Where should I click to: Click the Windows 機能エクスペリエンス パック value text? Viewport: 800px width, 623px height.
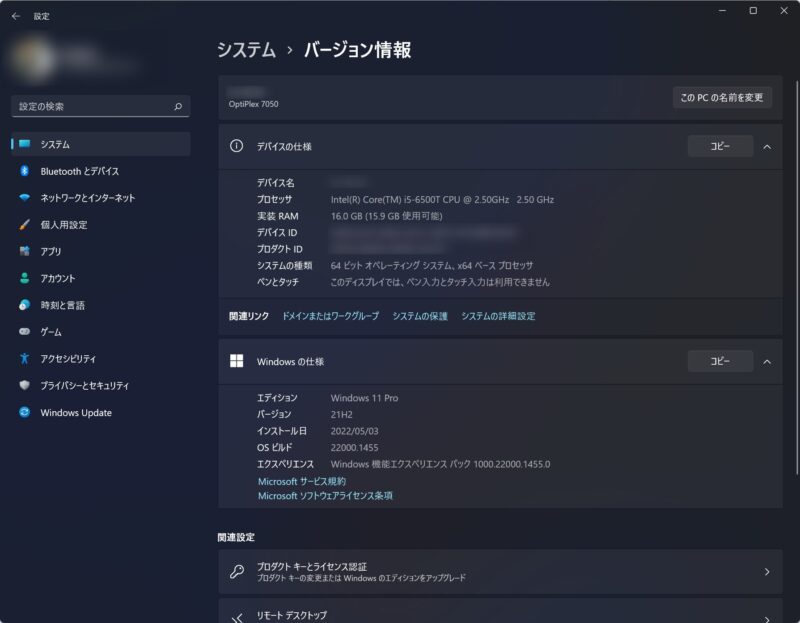[440, 464]
